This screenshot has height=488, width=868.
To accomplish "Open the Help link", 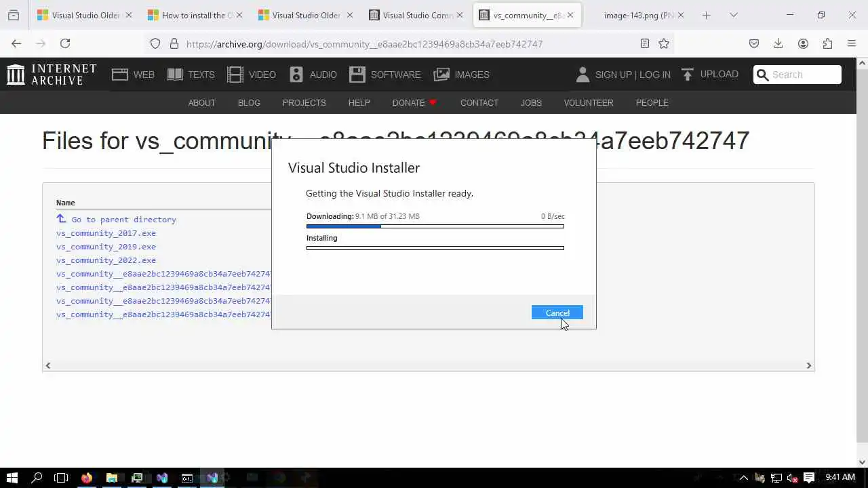I will click(x=359, y=102).
